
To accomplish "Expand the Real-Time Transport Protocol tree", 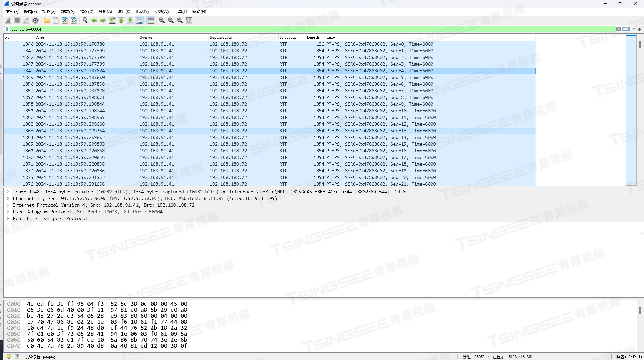I will point(8,219).
